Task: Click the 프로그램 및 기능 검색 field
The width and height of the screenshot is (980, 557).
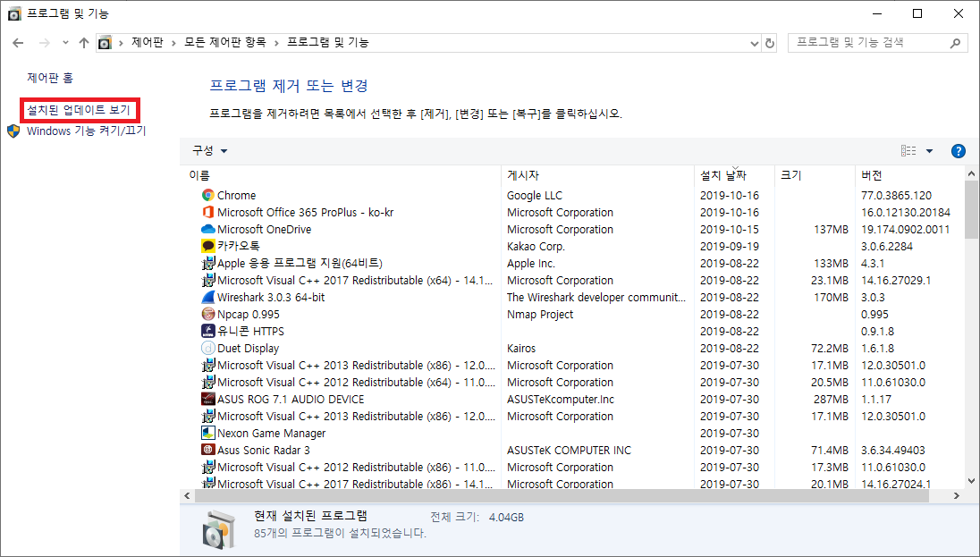Action: 877,43
